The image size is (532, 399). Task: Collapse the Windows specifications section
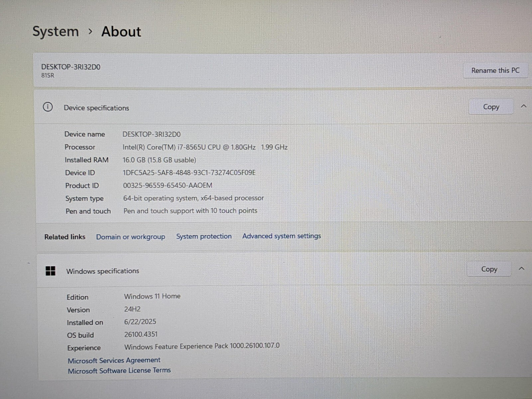pyautogui.click(x=521, y=269)
